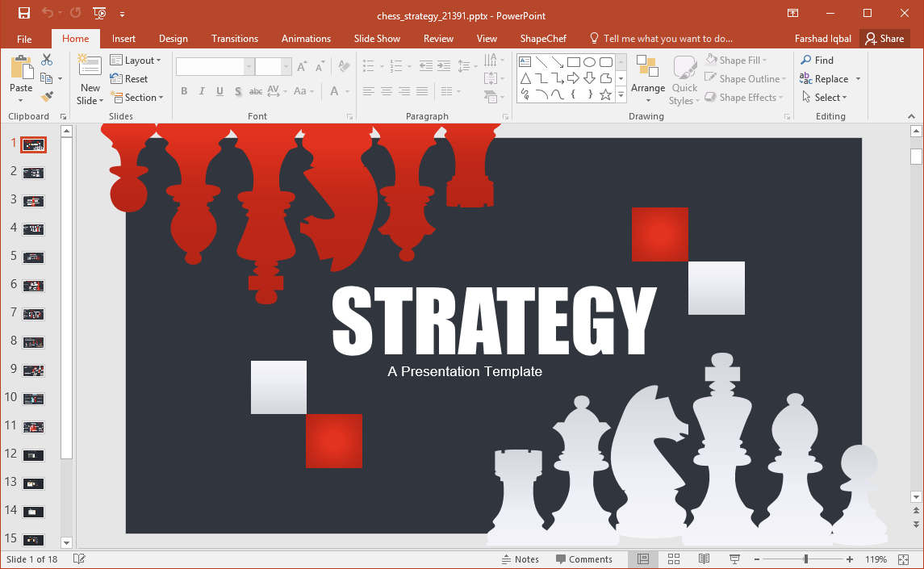Center-align the paragraph text
924x569 pixels.
pyautogui.click(x=386, y=91)
